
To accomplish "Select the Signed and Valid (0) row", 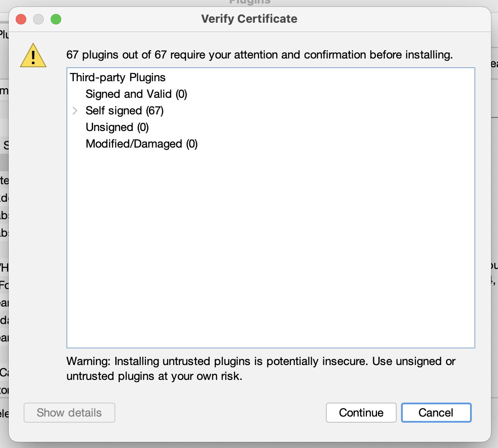I will pos(136,94).
